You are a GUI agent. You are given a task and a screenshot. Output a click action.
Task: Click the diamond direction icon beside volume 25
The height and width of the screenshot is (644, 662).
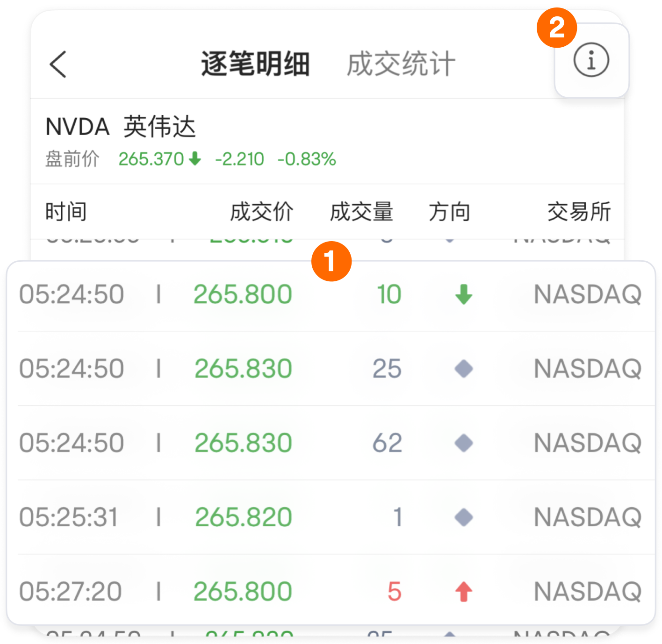point(463,369)
